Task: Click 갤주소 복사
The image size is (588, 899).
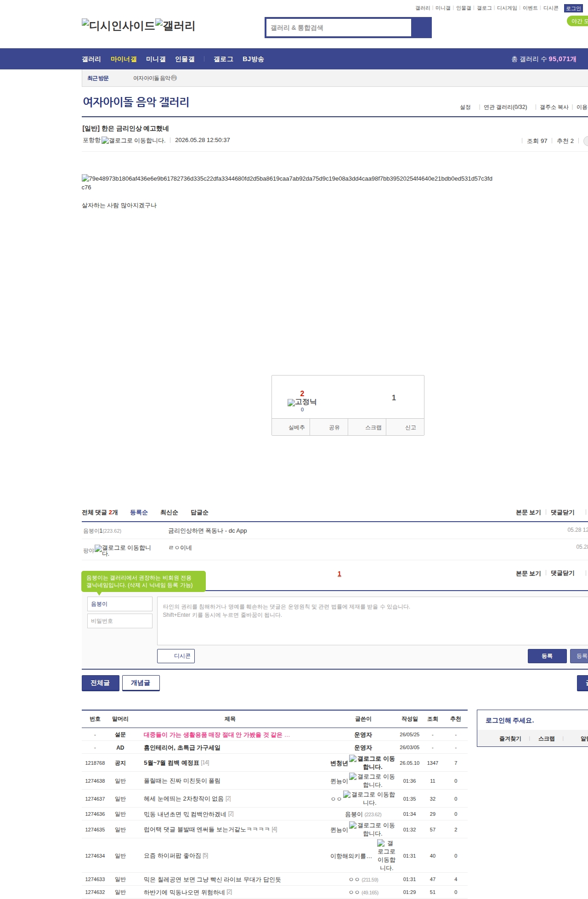Action: (554, 107)
